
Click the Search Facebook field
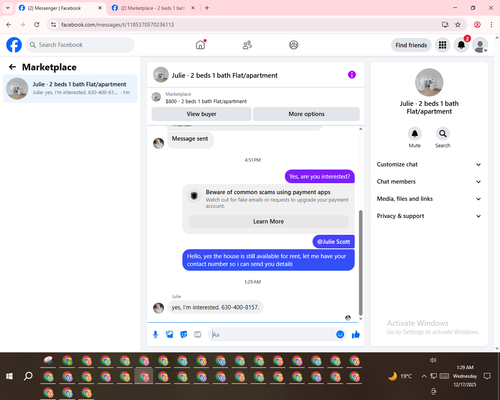click(80, 45)
